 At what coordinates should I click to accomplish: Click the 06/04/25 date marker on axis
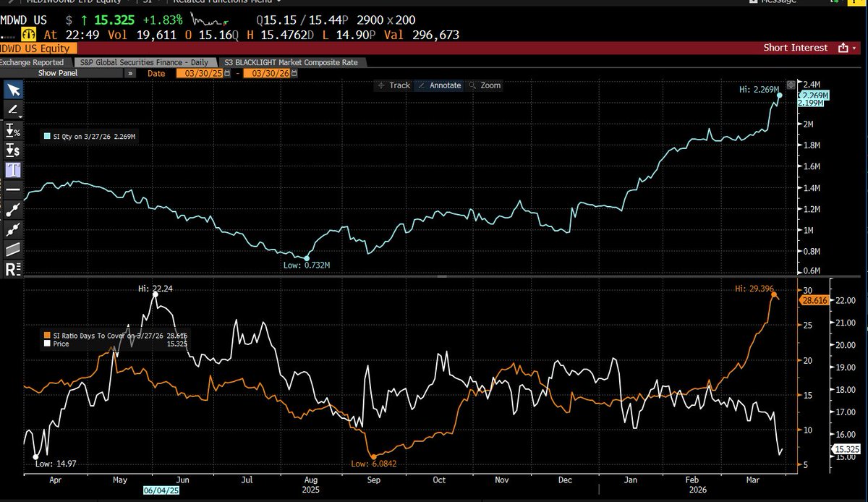(x=161, y=490)
